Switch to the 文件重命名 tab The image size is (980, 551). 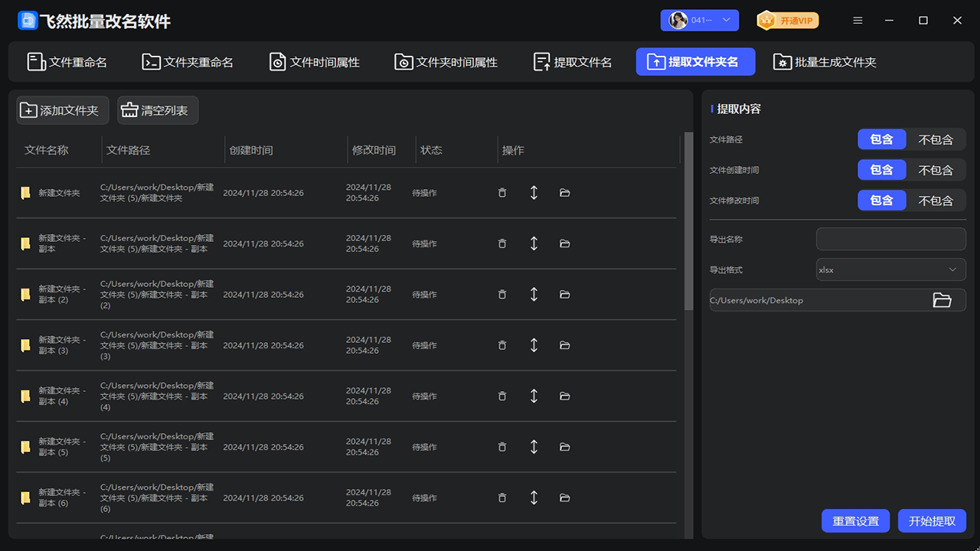pos(67,62)
